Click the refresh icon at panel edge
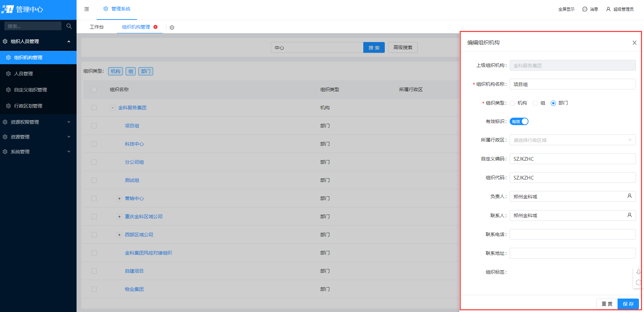 coord(638,282)
